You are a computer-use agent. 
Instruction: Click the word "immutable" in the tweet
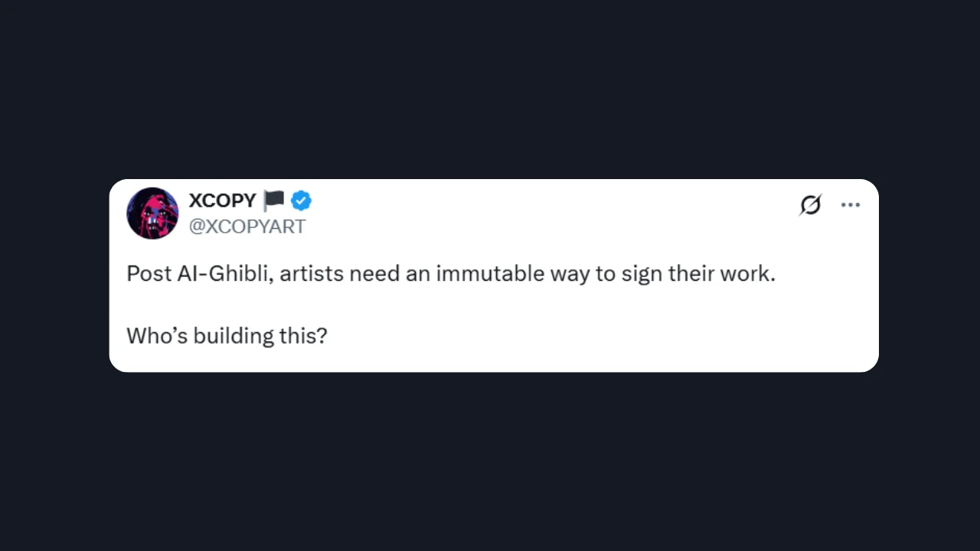point(491,274)
